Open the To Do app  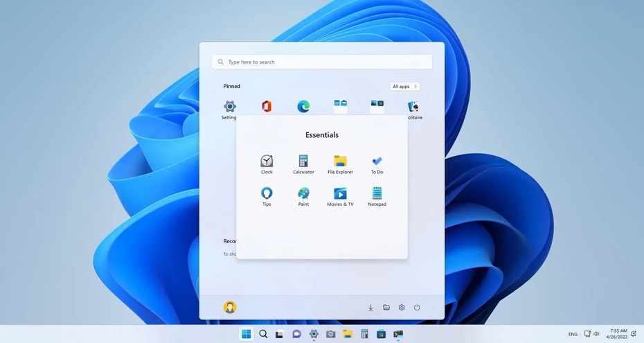point(377,161)
